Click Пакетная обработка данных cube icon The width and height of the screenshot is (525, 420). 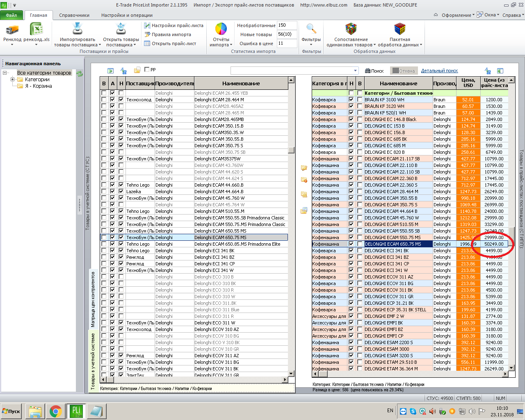point(400,29)
